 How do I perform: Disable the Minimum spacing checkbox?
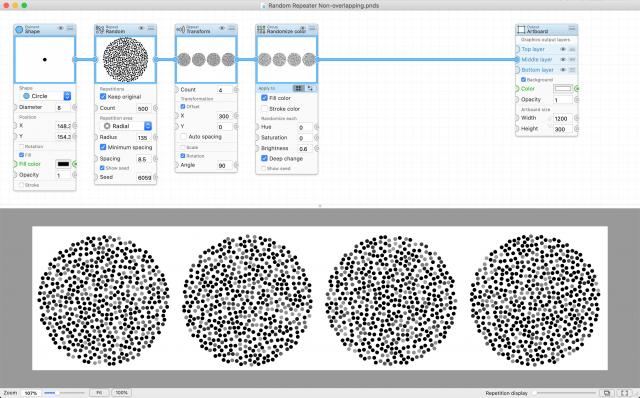point(103,147)
